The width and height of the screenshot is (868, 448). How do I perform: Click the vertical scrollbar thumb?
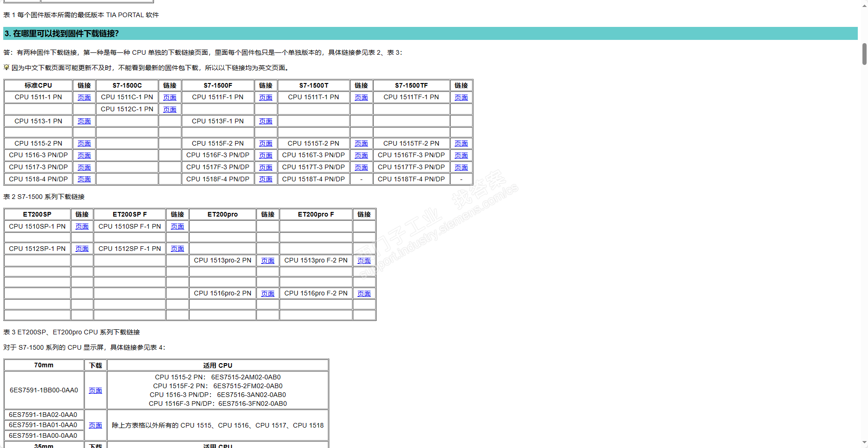pos(864,54)
